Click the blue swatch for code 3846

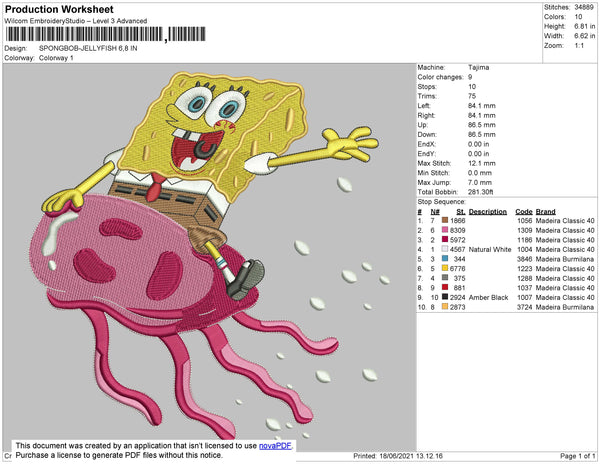pos(445,259)
